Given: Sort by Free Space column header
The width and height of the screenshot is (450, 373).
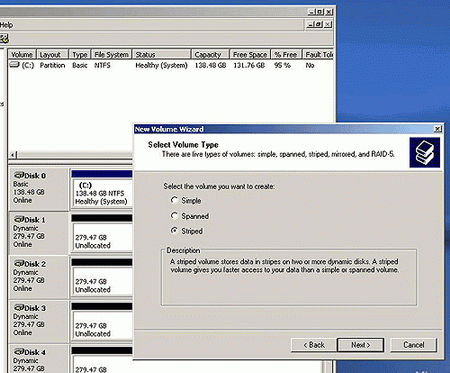Looking at the screenshot, I should 250,54.
